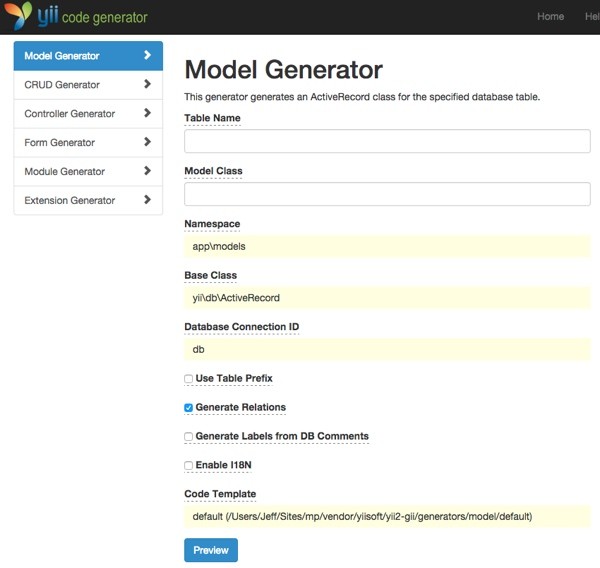The image size is (600, 568).
Task: Click the Namespace label
Action: click(x=212, y=224)
